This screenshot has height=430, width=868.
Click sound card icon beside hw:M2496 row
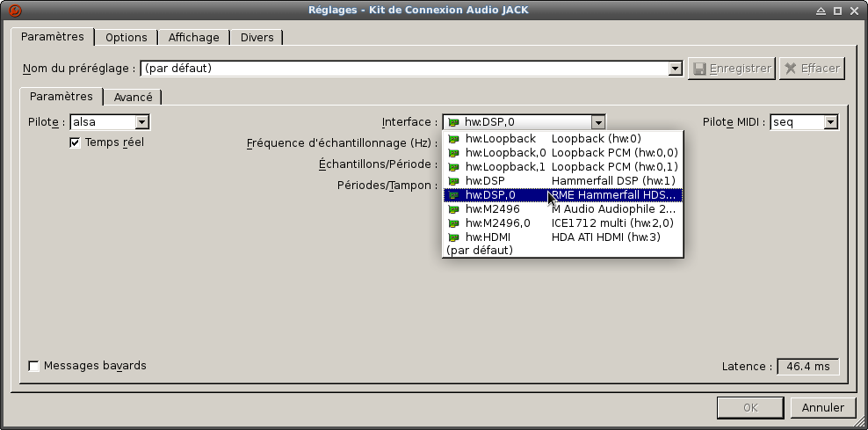tap(454, 209)
